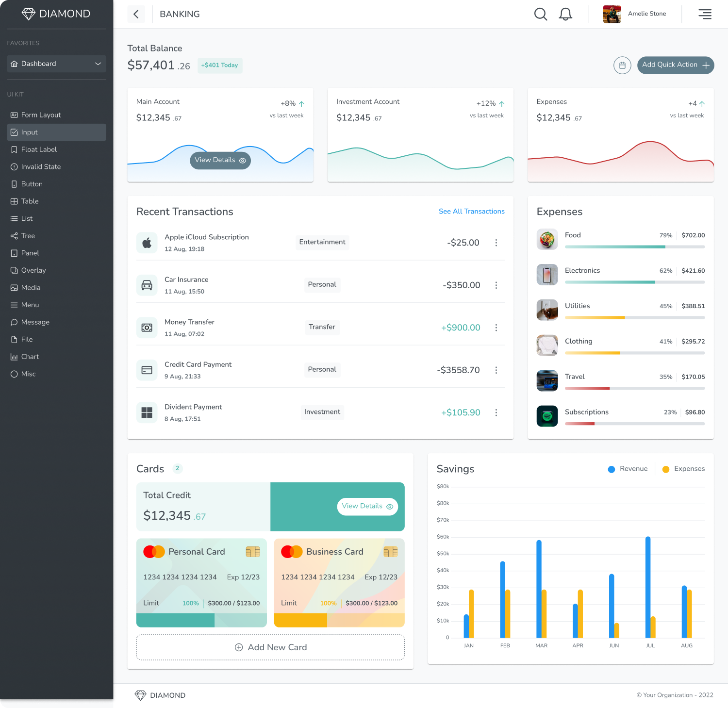Open options menu for Money Transfer transaction
Viewport: 728px width, 708px height.
[496, 328]
